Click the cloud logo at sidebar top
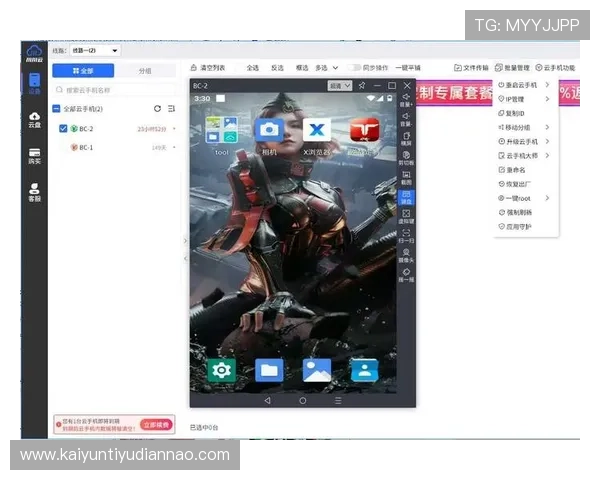Viewport: 600px width, 480px height. tap(34, 53)
